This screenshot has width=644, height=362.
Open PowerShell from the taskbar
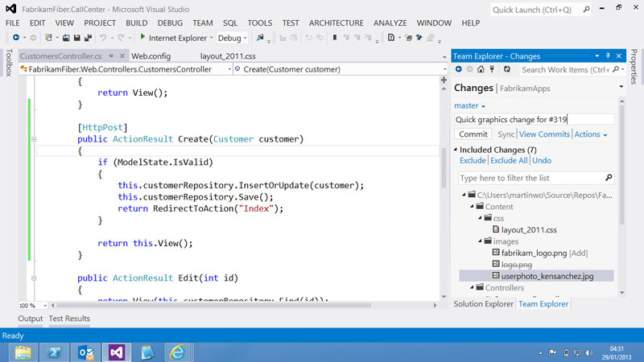[x=54, y=352]
